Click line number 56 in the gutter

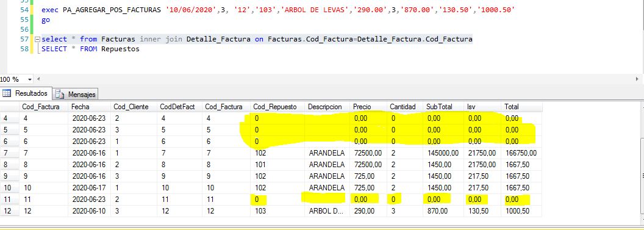(24, 29)
